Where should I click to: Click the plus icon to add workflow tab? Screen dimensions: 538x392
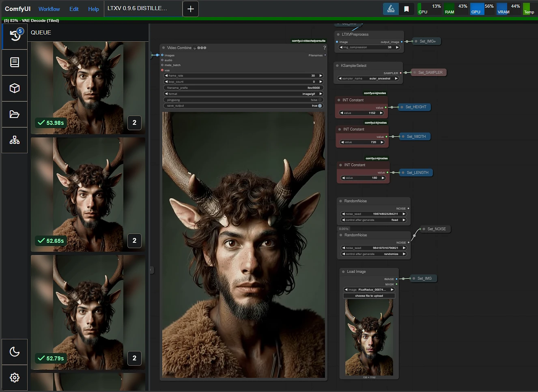click(191, 9)
